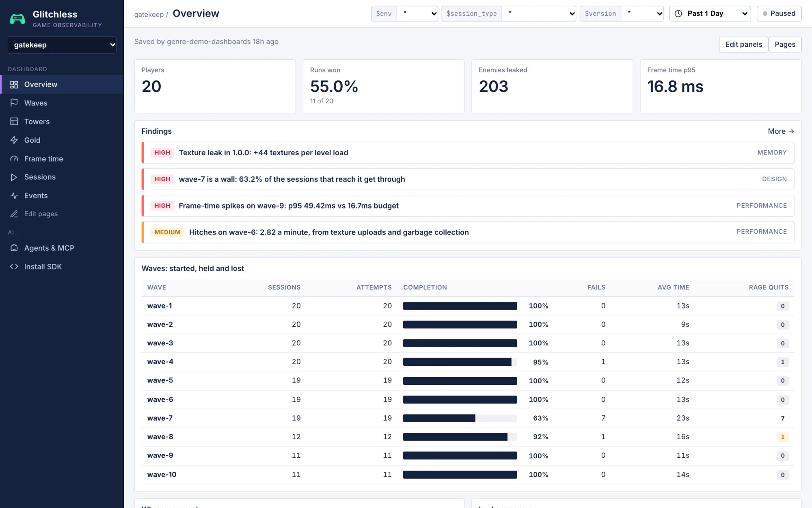The height and width of the screenshot is (508, 812).
Task: Click the wave-10 row label
Action: click(x=162, y=474)
